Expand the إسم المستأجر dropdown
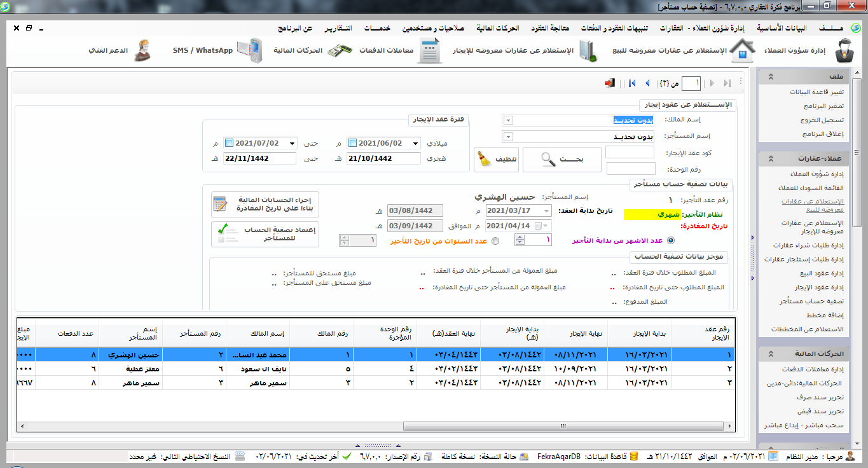The height and width of the screenshot is (468, 868). tap(507, 137)
